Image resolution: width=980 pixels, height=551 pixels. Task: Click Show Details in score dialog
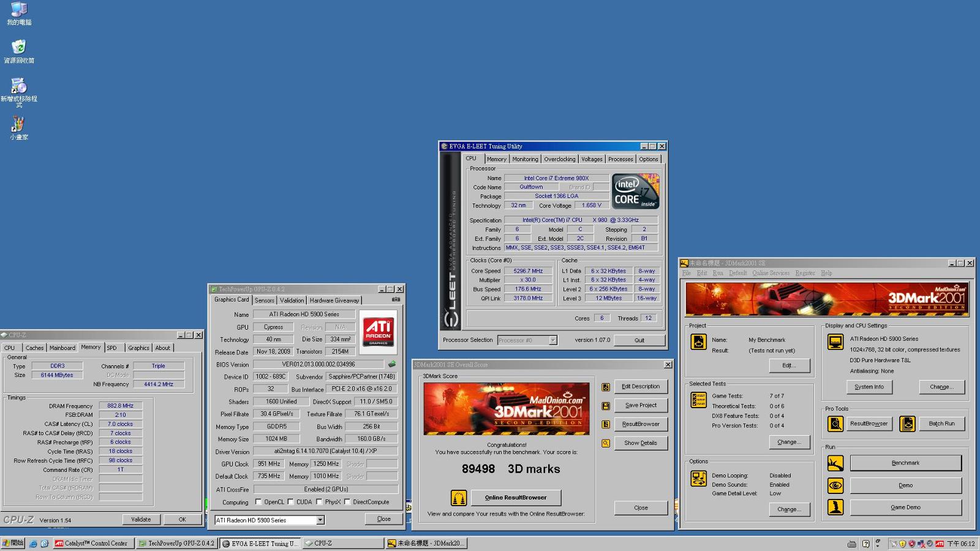pos(641,443)
